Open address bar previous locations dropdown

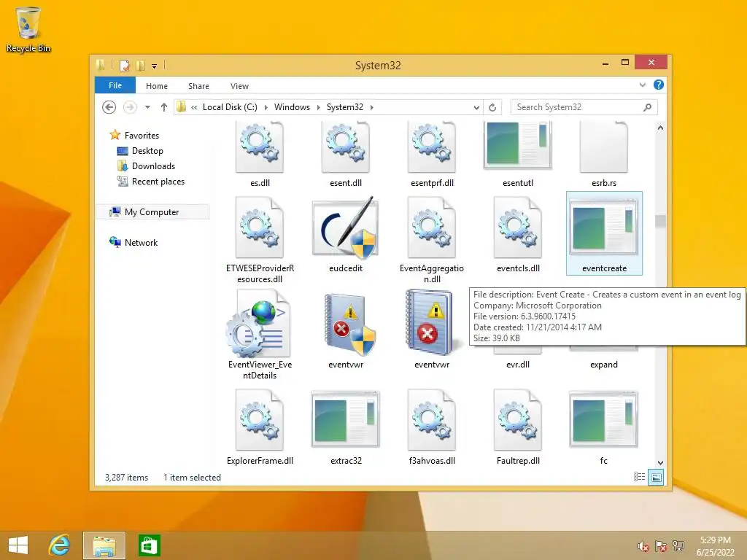pos(476,108)
